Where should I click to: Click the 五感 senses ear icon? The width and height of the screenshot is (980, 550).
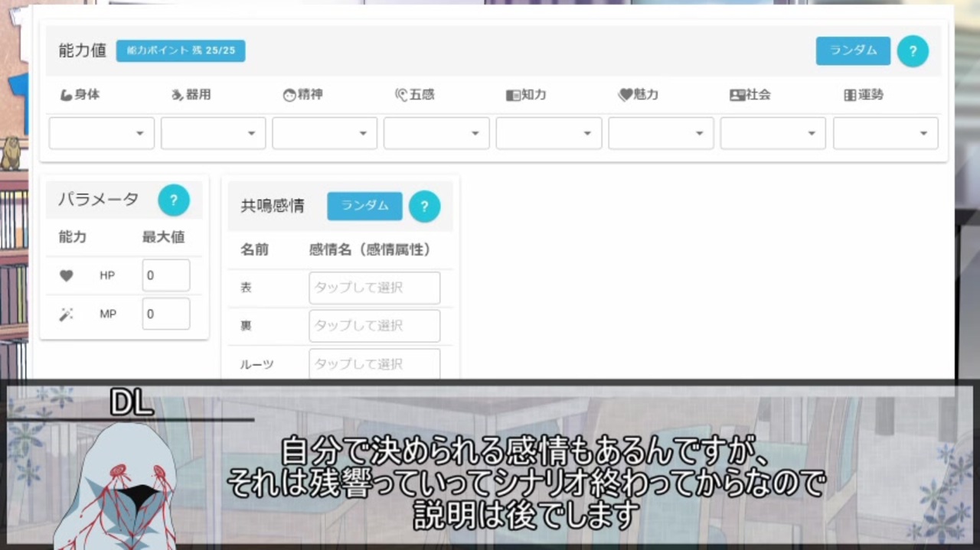pos(400,96)
